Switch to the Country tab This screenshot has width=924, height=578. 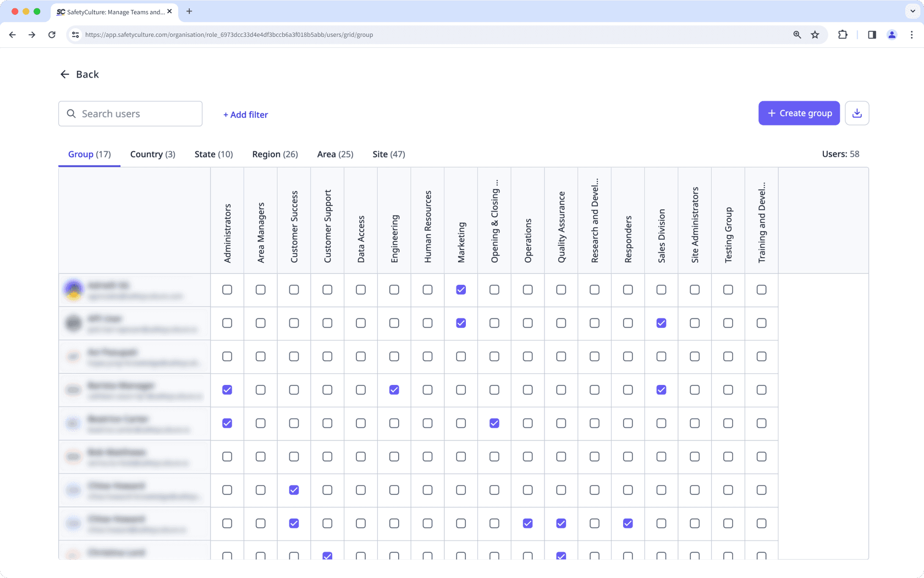(152, 154)
